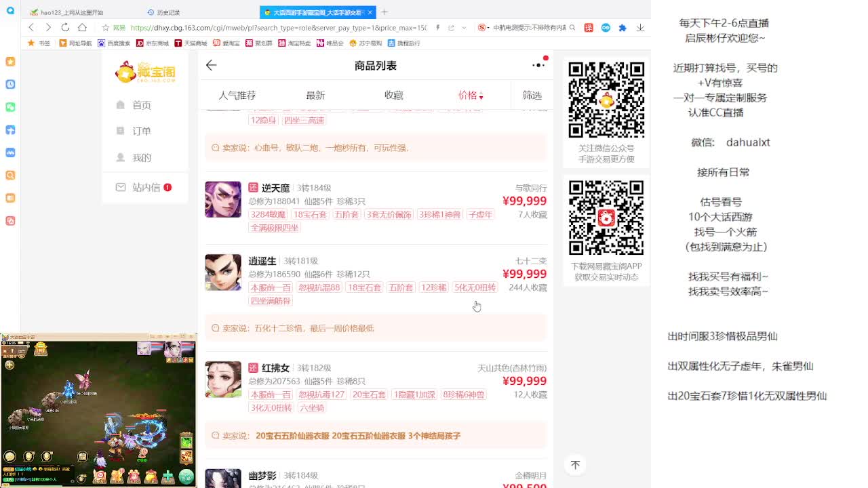868x488 pixels.
Task: Open the 逍遥生 character avatar
Action: point(223,272)
